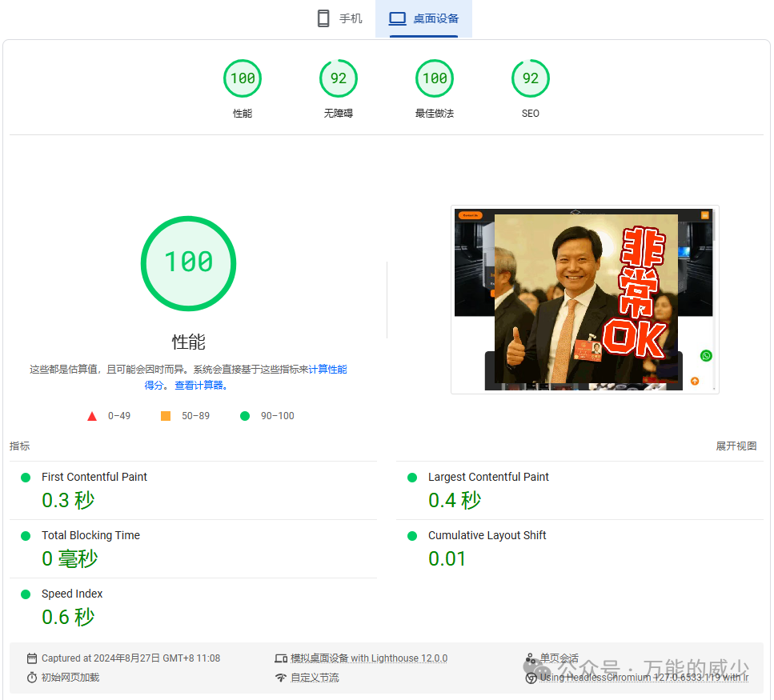Click the Chromium icon beside Using HeadlessChromium
The height and width of the screenshot is (700, 774).
[531, 678]
